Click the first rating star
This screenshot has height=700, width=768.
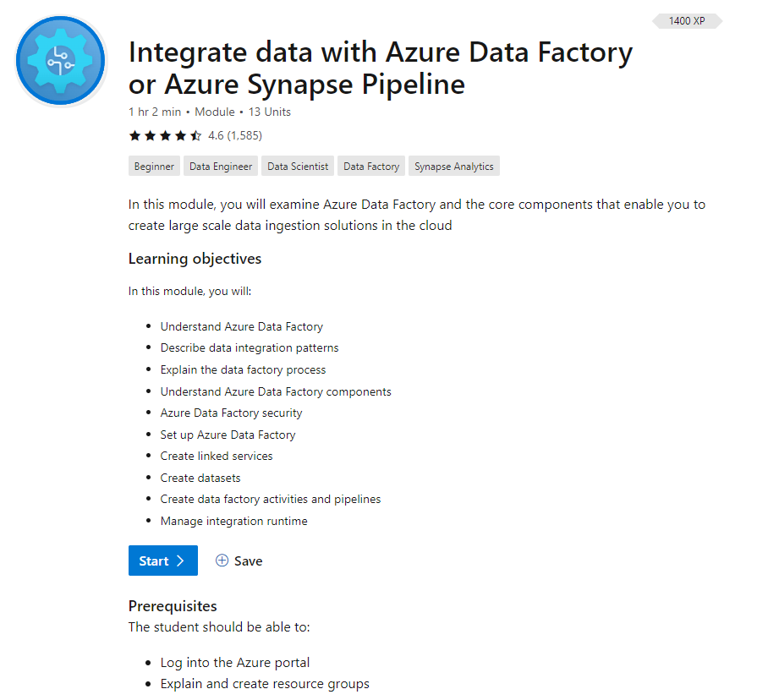134,135
